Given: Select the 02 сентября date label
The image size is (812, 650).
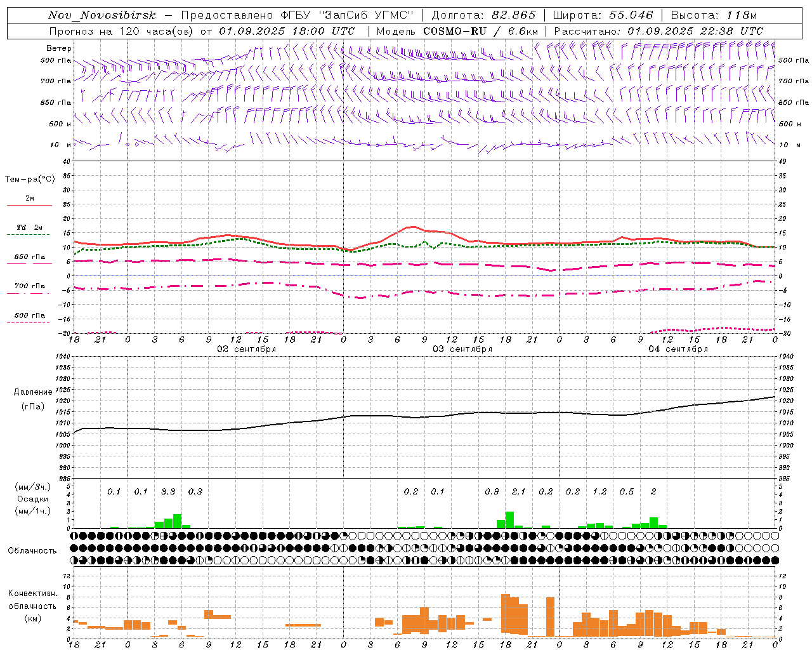Looking at the screenshot, I should (x=246, y=349).
